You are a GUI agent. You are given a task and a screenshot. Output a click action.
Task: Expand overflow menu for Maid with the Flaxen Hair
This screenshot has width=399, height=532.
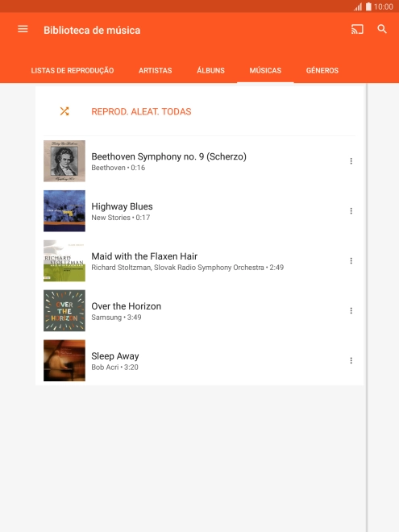point(351,261)
